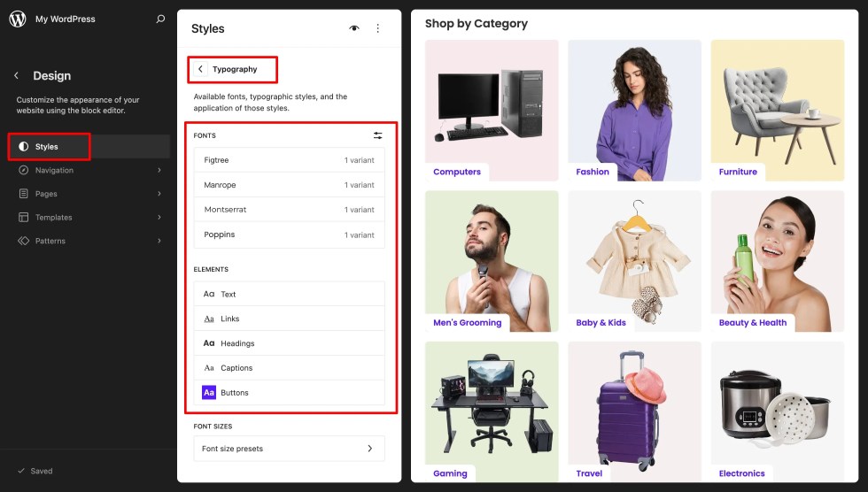The width and height of the screenshot is (868, 492).
Task: Click the Shop by Category heading
Action: point(477,24)
